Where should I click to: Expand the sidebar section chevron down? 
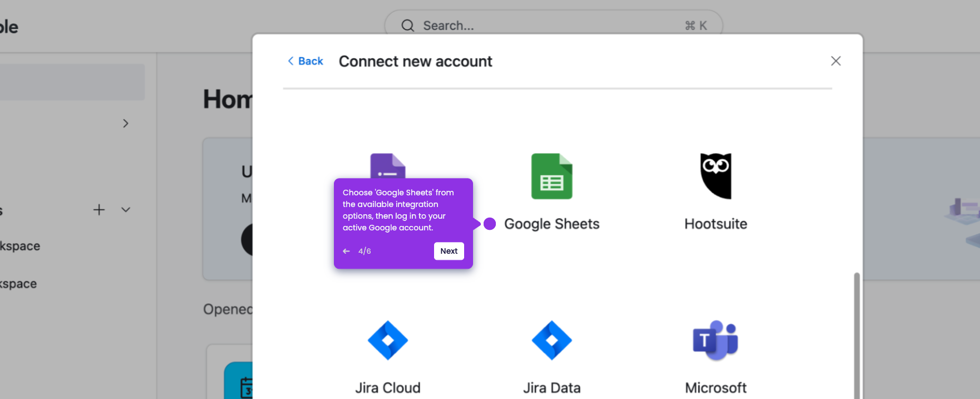(126, 210)
